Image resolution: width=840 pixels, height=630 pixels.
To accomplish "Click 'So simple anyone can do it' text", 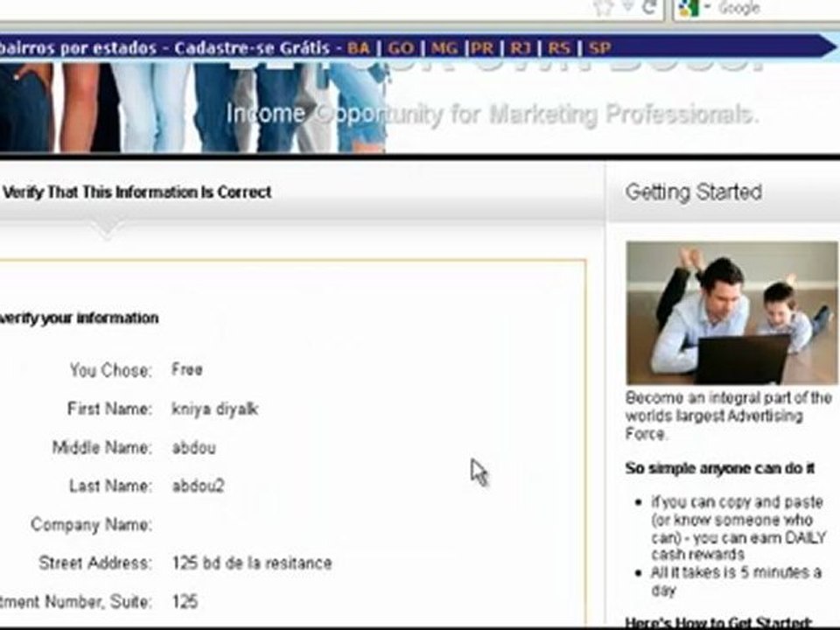I will (720, 468).
